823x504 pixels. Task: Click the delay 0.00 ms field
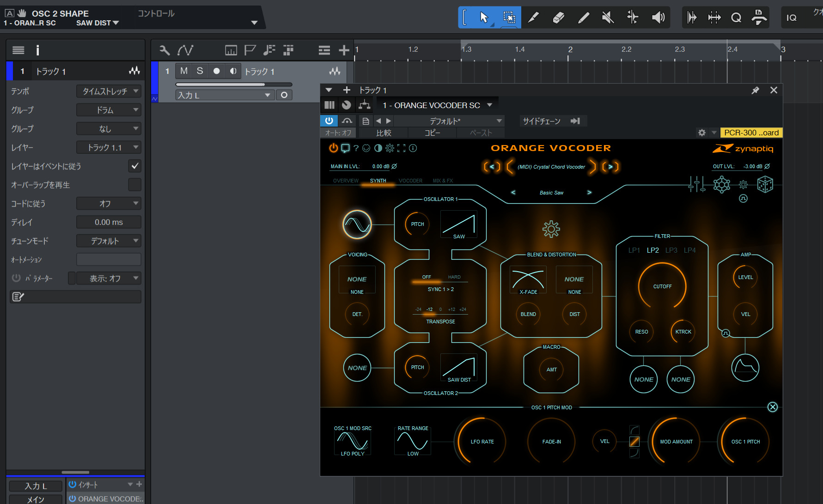click(109, 222)
